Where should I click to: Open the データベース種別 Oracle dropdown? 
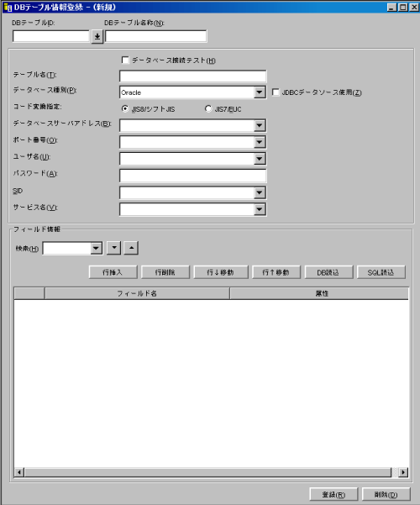click(x=260, y=92)
